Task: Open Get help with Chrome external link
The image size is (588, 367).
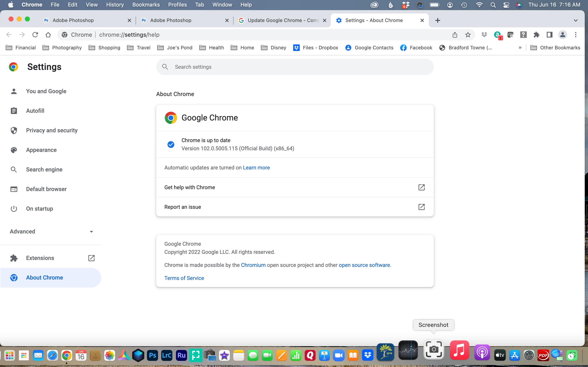Action: pyautogui.click(x=421, y=187)
